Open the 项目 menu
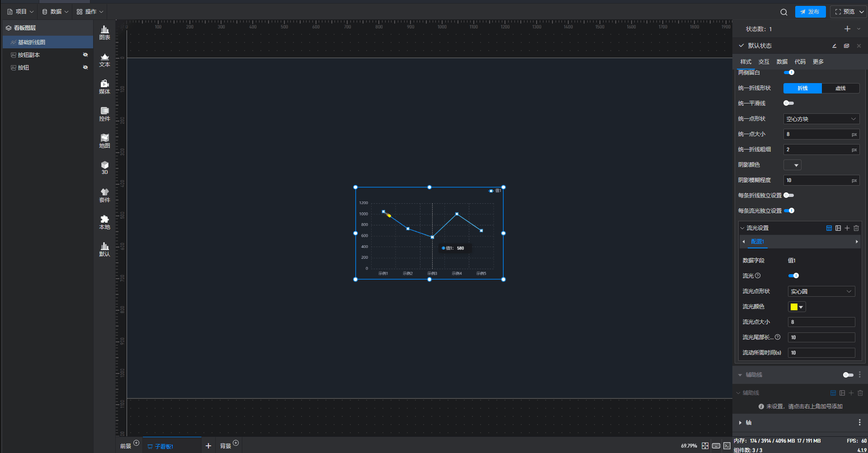868x453 pixels. click(20, 12)
